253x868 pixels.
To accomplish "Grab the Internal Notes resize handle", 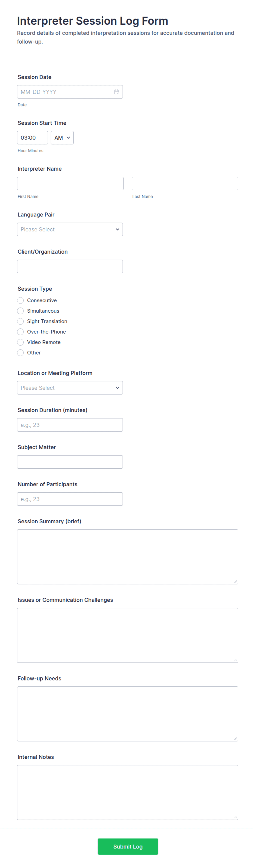I will [236, 817].
